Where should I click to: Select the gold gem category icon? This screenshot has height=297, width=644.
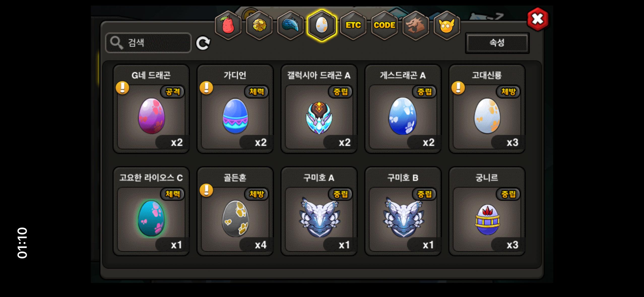point(259,25)
